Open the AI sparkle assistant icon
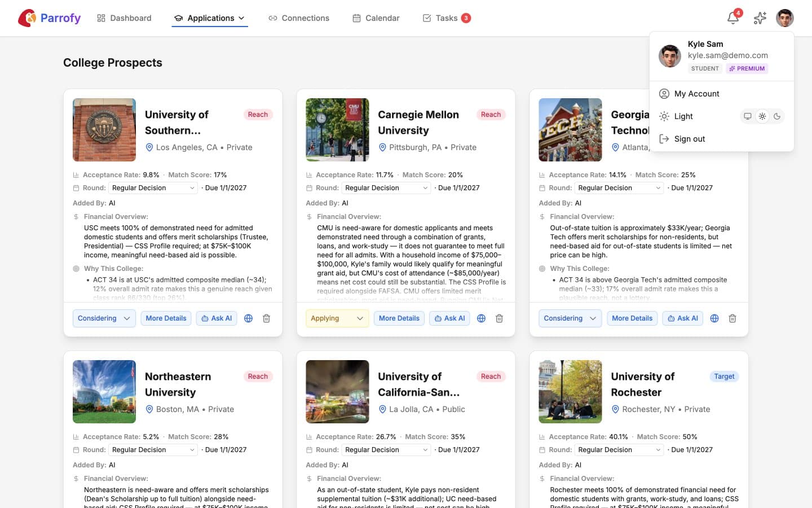Image resolution: width=812 pixels, height=508 pixels. pyautogui.click(x=760, y=18)
